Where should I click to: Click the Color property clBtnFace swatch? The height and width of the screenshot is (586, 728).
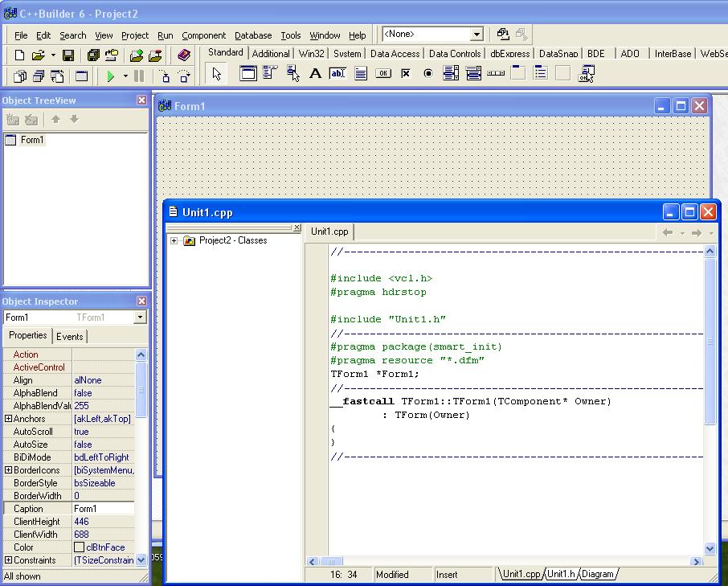(x=80, y=547)
